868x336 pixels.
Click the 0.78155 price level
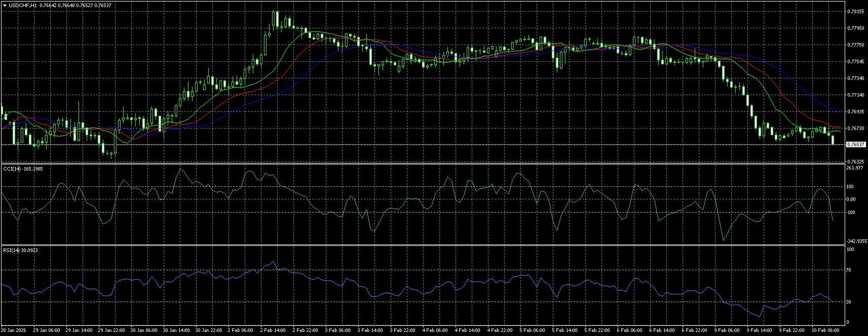[x=855, y=11]
